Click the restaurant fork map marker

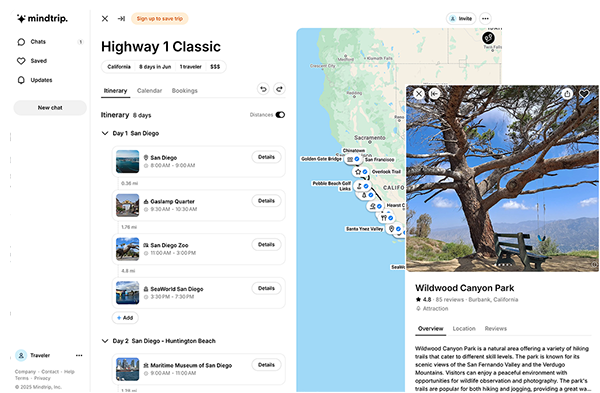[x=386, y=218]
